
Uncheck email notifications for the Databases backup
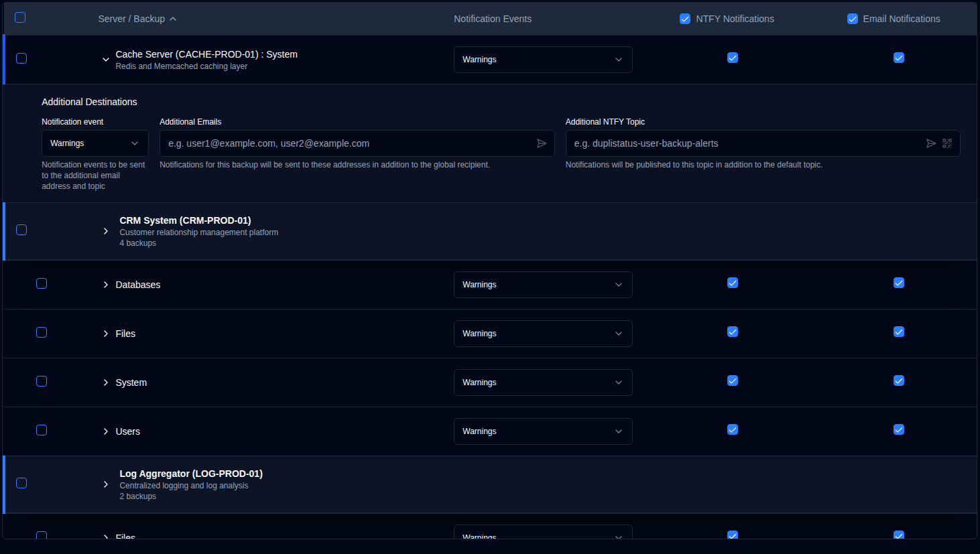pyautogui.click(x=899, y=283)
